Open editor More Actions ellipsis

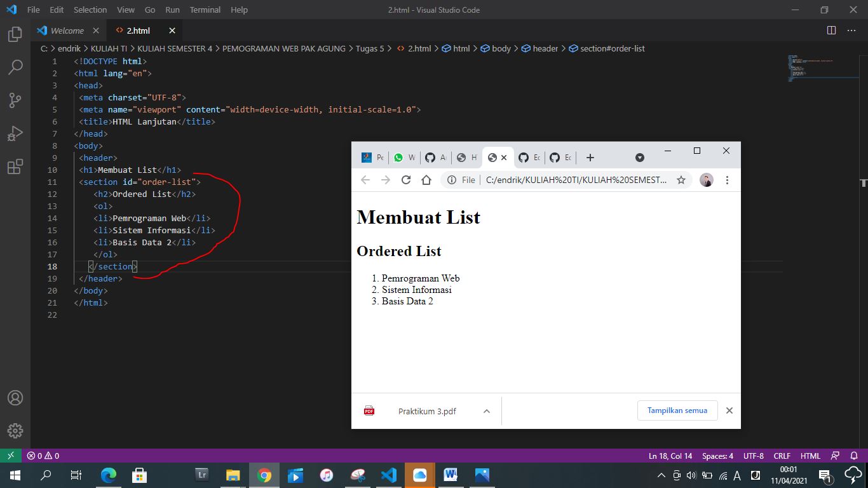coord(851,30)
